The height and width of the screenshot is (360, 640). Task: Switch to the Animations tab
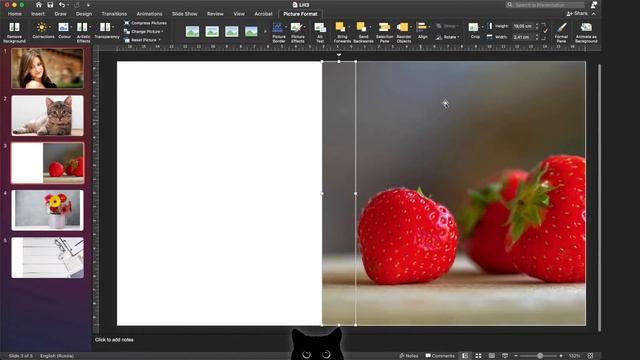(x=149, y=14)
